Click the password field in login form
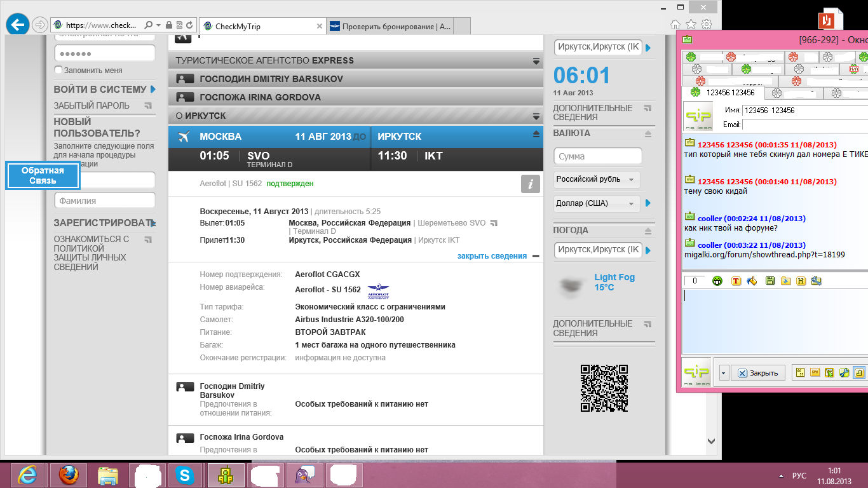 pos(105,53)
